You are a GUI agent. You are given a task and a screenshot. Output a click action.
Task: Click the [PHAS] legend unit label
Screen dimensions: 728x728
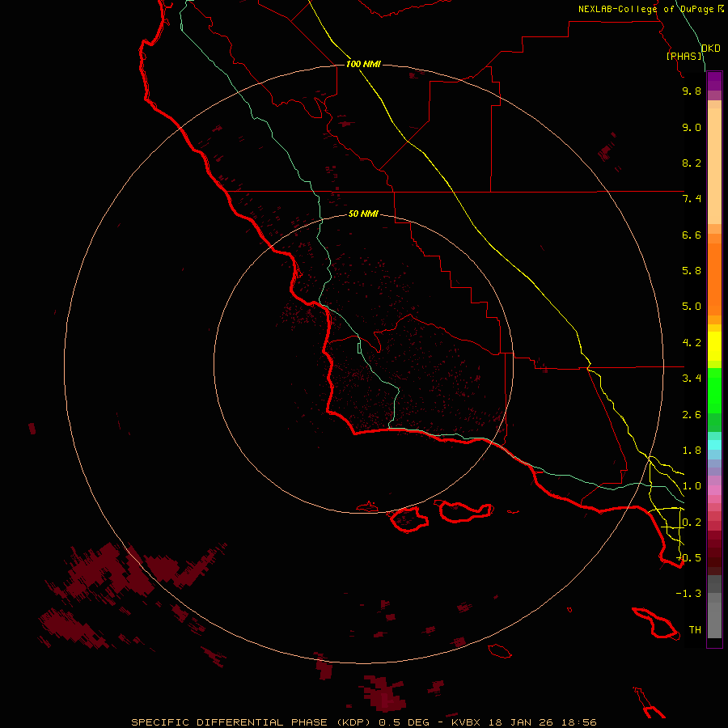coord(684,56)
